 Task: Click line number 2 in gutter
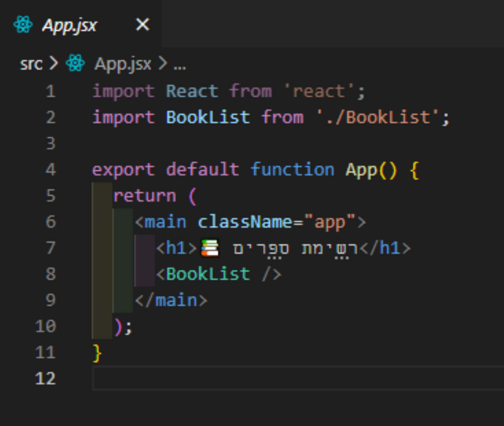(x=51, y=117)
